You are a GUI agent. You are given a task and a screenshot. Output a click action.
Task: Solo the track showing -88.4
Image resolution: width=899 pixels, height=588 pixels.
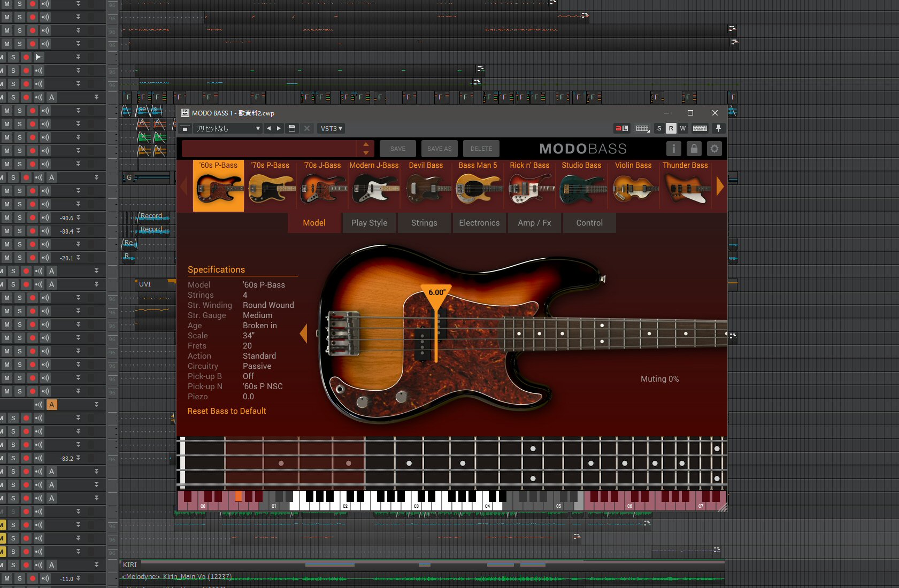[20, 231]
